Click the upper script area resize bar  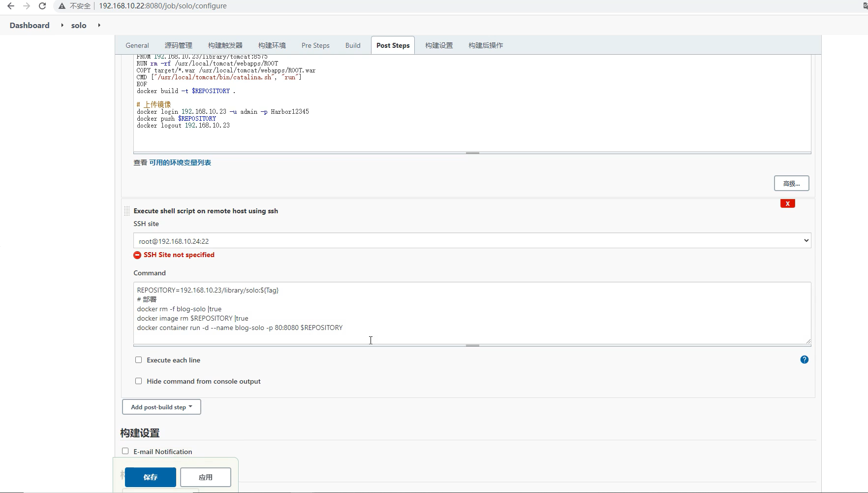click(x=472, y=153)
